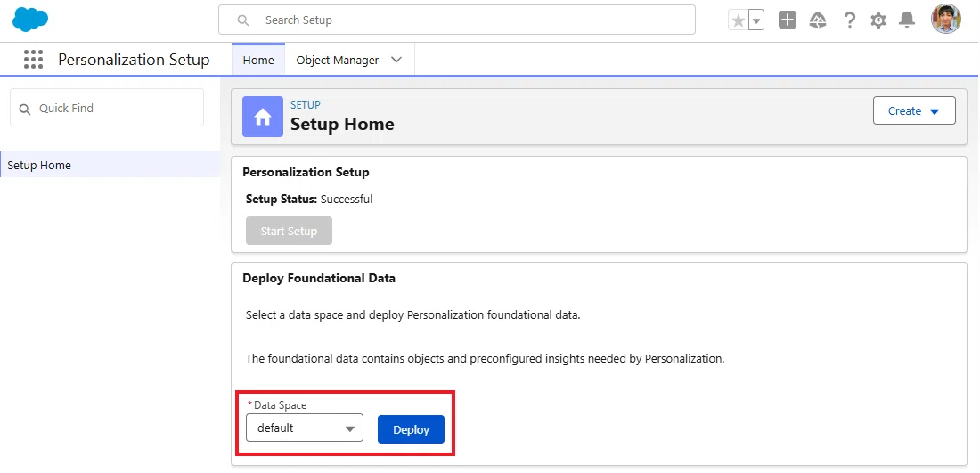The height and width of the screenshot is (473, 980).
Task: Click the Setup Home house icon
Action: 263,117
